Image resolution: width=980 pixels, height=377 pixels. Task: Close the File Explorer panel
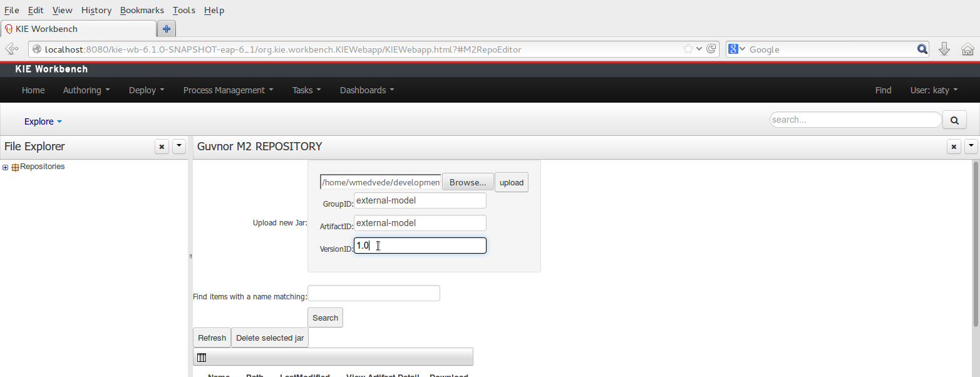(162, 147)
